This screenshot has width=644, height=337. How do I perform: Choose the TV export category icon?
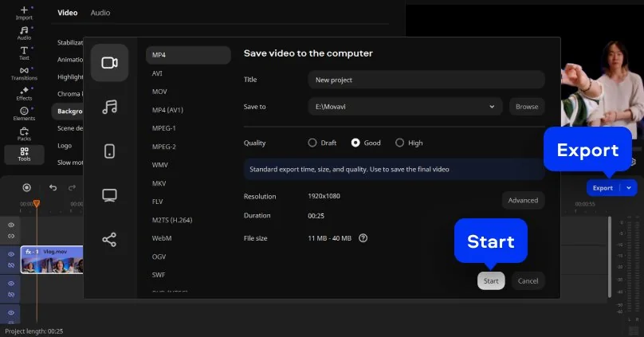109,195
